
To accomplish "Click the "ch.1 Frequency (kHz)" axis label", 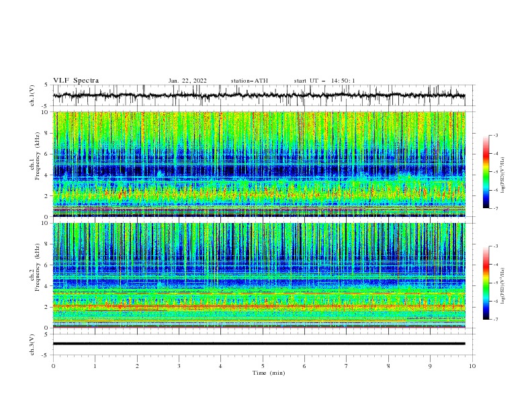I will click(35, 156).
